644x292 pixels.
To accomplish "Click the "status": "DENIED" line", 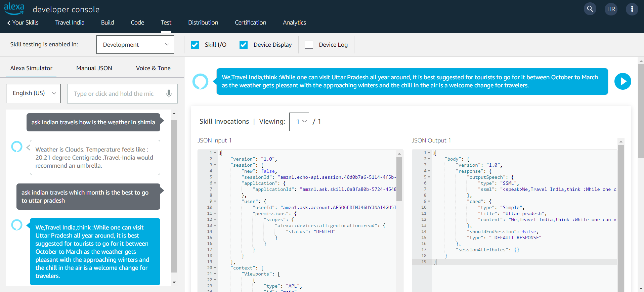I will (310, 232).
